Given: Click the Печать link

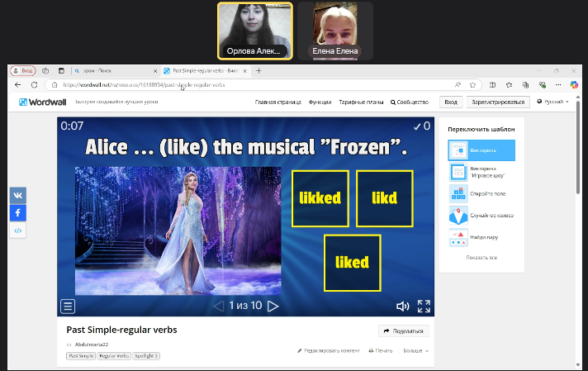Looking at the screenshot, I should click(x=381, y=350).
